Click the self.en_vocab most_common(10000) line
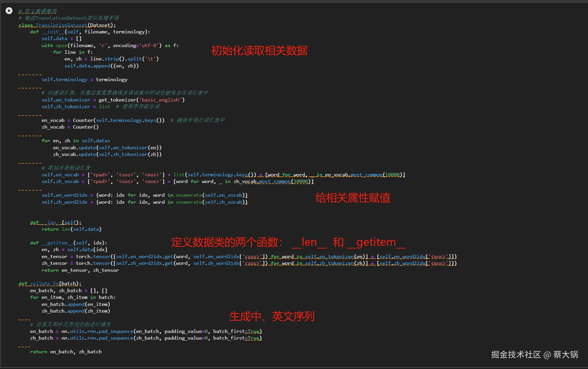Image resolution: width=588 pixels, height=369 pixels. (x=223, y=175)
